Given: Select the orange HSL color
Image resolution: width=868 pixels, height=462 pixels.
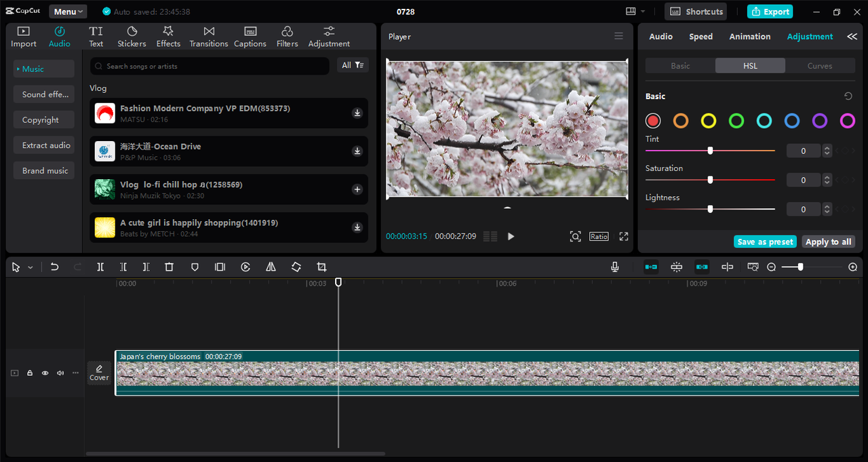Looking at the screenshot, I should coord(681,121).
